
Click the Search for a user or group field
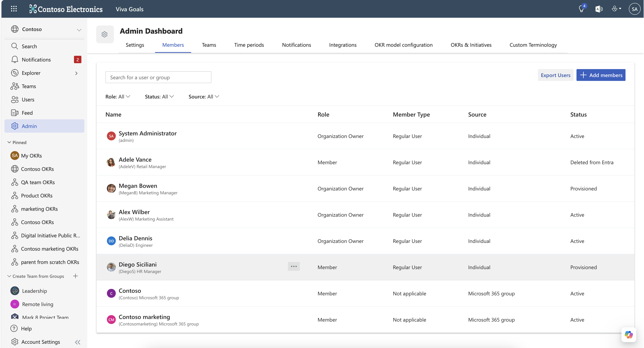[158, 77]
